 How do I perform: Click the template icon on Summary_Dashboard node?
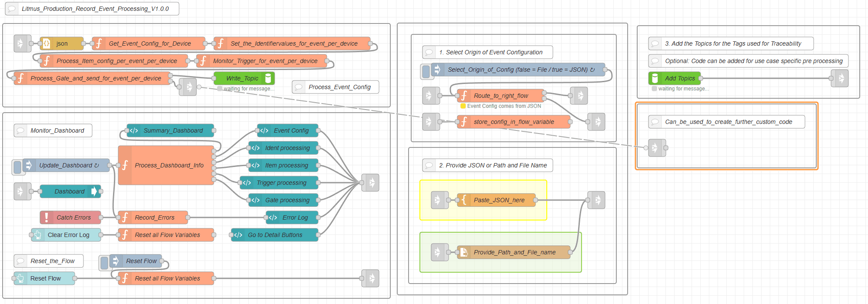pos(133,130)
